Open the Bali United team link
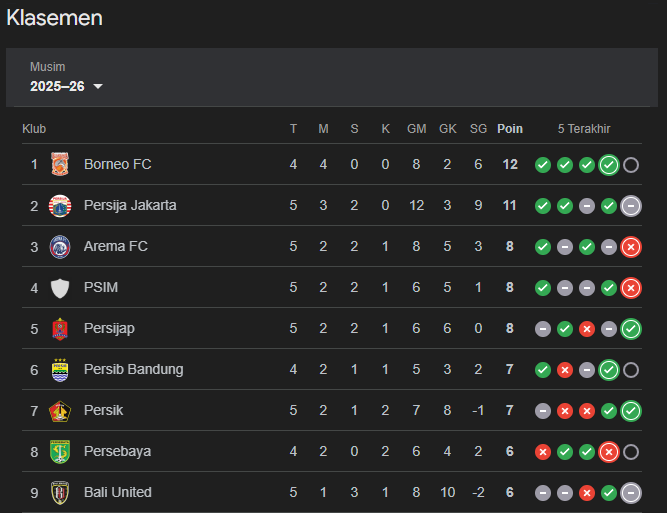Viewport: 667px width, 513px height. [118, 492]
